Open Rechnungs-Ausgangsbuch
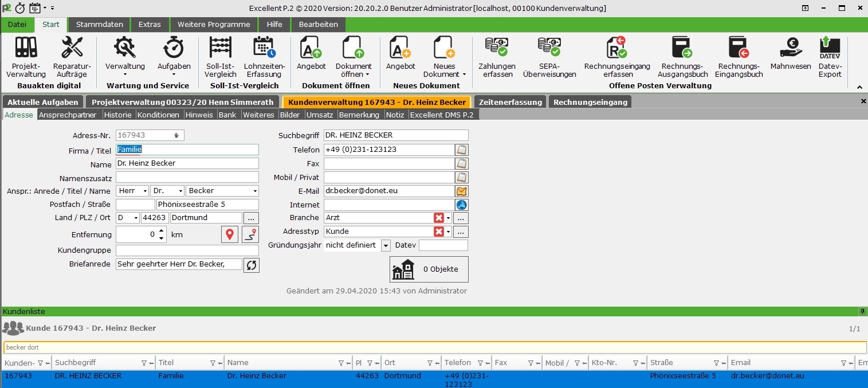Image resolution: width=868 pixels, height=388 pixels. [x=682, y=57]
